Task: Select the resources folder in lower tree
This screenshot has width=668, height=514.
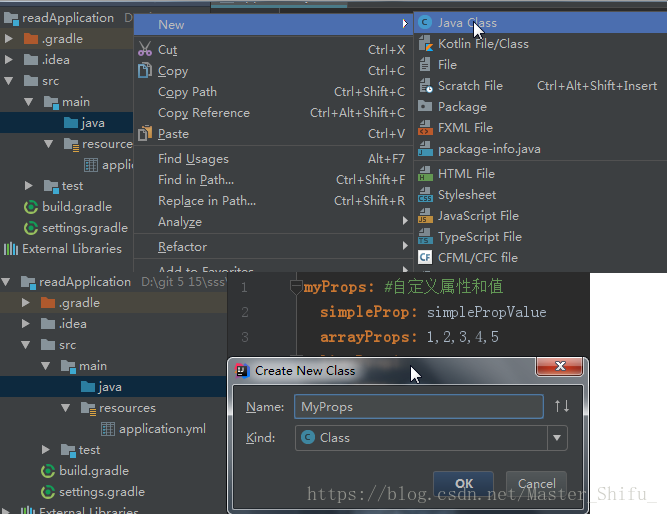Action: 127,408
